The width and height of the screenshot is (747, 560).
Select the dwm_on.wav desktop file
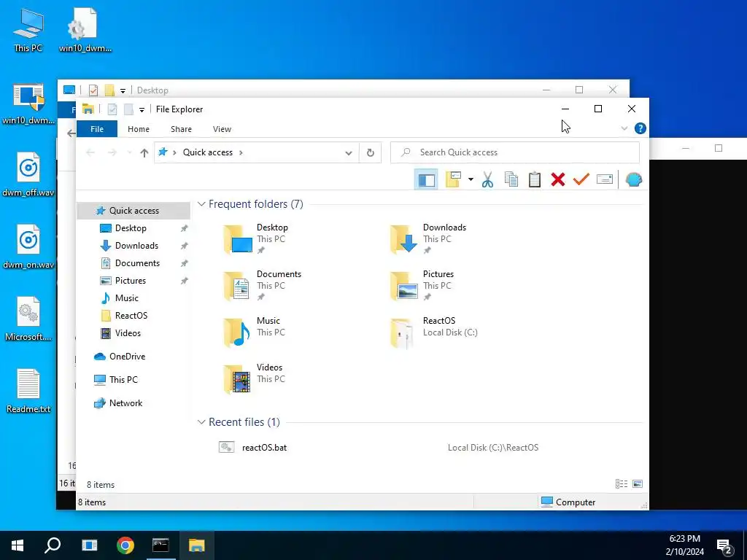28,246
